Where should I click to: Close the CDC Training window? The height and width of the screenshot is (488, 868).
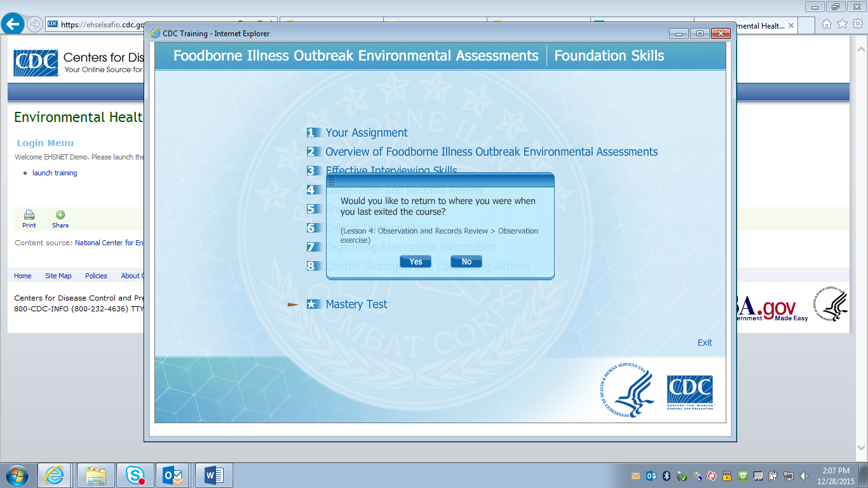pyautogui.click(x=721, y=34)
